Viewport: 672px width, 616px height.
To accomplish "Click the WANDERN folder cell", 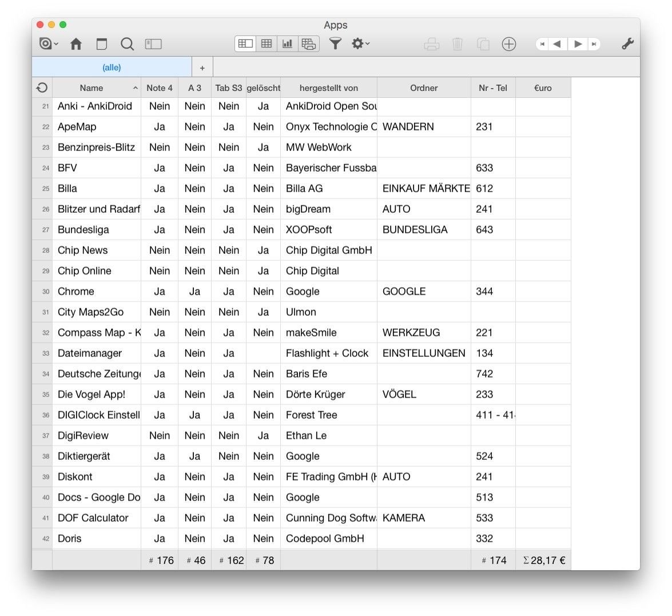I will [x=424, y=127].
